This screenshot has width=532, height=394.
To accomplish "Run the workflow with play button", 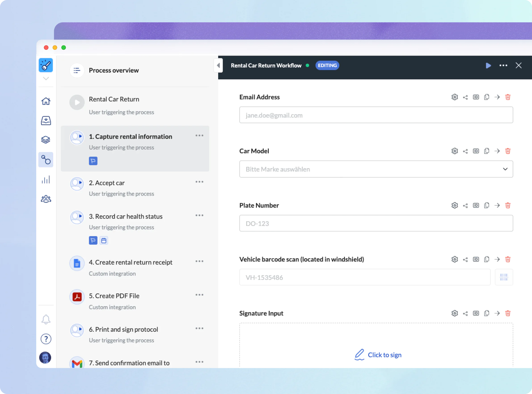I will pos(488,65).
